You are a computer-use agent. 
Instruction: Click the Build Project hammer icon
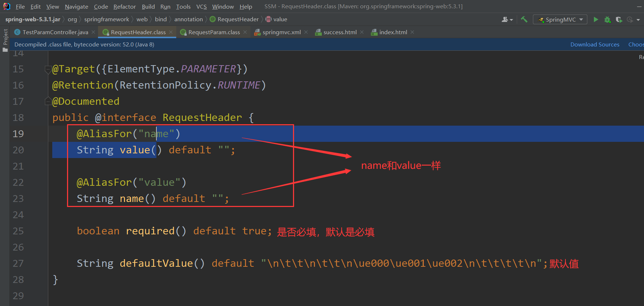(x=524, y=19)
